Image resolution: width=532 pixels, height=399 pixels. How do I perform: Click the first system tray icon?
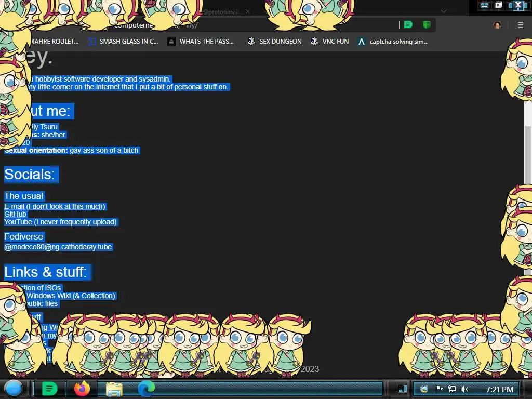424,389
